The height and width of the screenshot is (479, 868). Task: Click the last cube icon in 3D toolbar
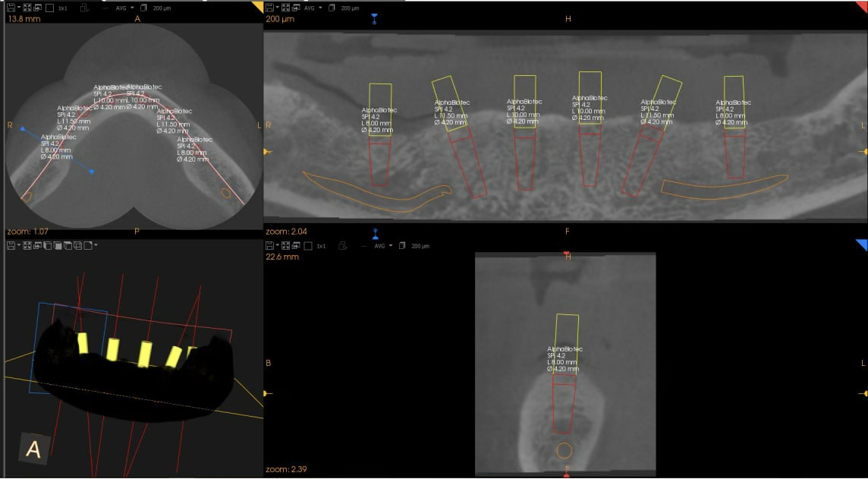coord(87,245)
